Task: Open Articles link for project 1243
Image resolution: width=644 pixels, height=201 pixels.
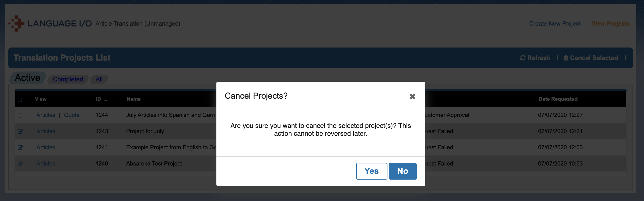Action: [46, 131]
